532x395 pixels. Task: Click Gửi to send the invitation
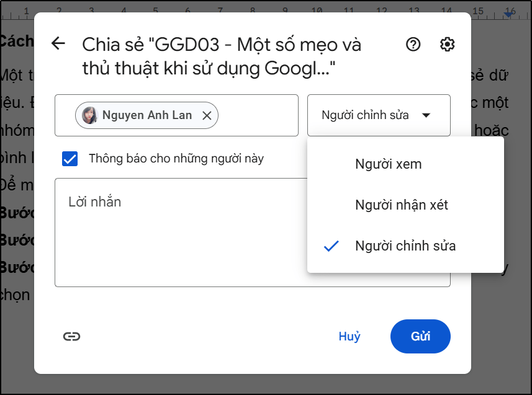click(420, 336)
